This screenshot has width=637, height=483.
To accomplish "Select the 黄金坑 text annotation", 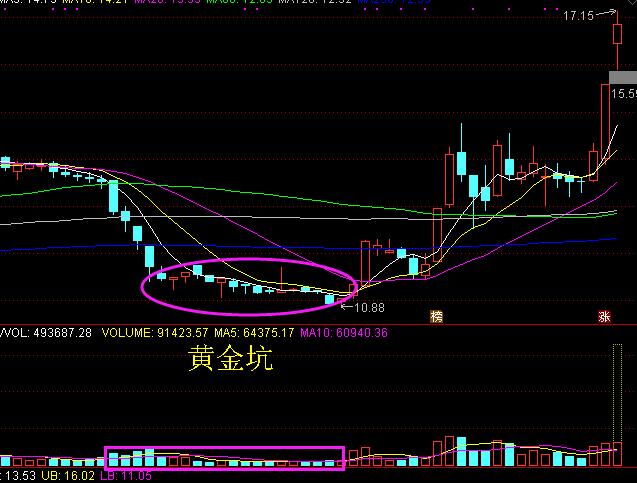I will (x=230, y=358).
